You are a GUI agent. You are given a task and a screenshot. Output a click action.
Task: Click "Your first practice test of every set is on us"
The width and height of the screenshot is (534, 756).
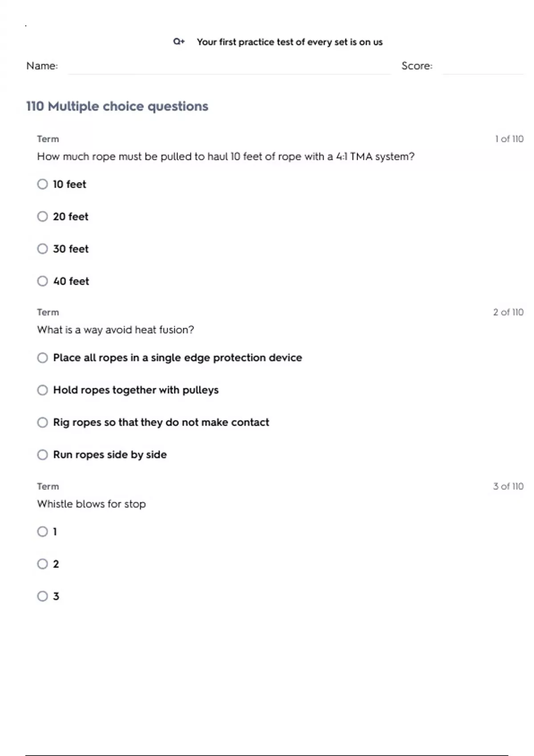point(290,42)
